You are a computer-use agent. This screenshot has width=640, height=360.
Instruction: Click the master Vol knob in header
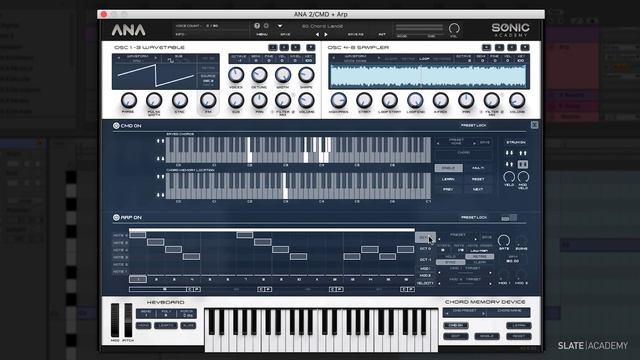click(x=454, y=29)
